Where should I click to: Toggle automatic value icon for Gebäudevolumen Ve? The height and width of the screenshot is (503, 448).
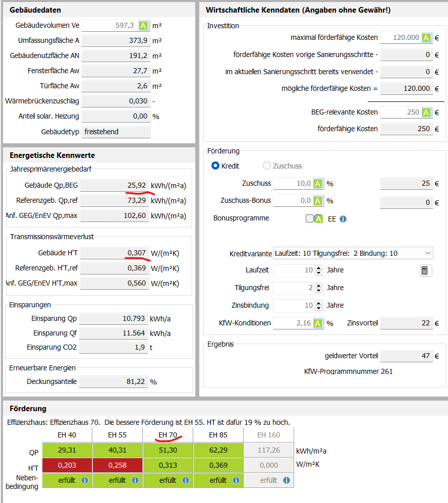(x=143, y=26)
